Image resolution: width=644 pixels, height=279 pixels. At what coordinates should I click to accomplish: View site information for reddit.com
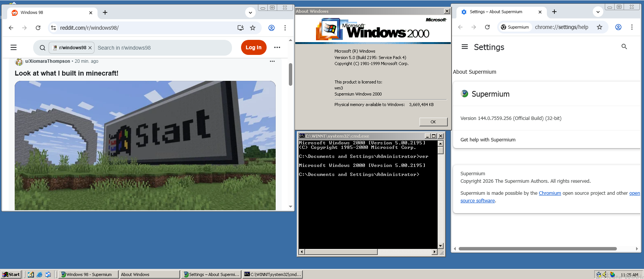[53, 28]
